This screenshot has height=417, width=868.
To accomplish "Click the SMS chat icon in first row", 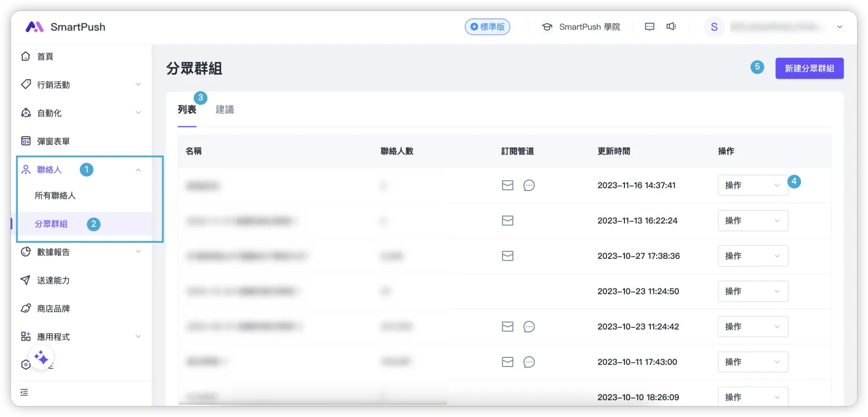I will coord(529,185).
